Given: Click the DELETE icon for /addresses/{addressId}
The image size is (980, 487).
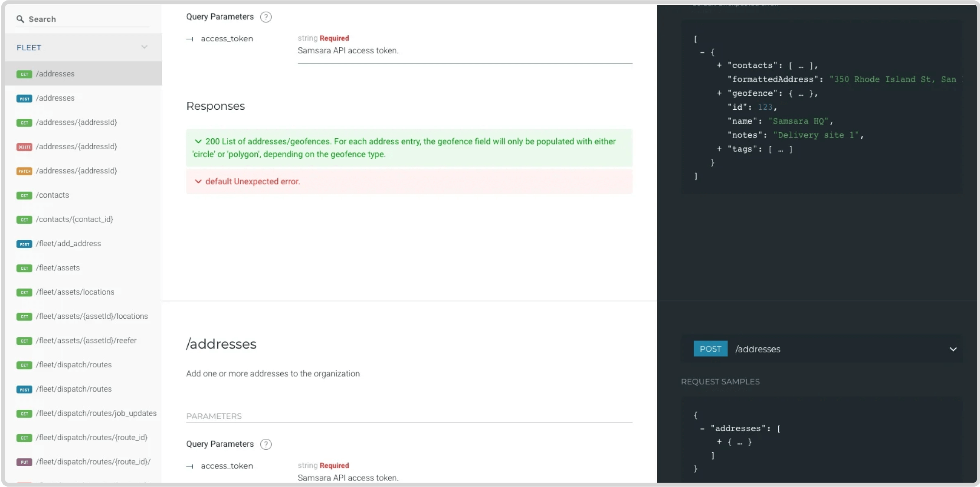Looking at the screenshot, I should (24, 146).
